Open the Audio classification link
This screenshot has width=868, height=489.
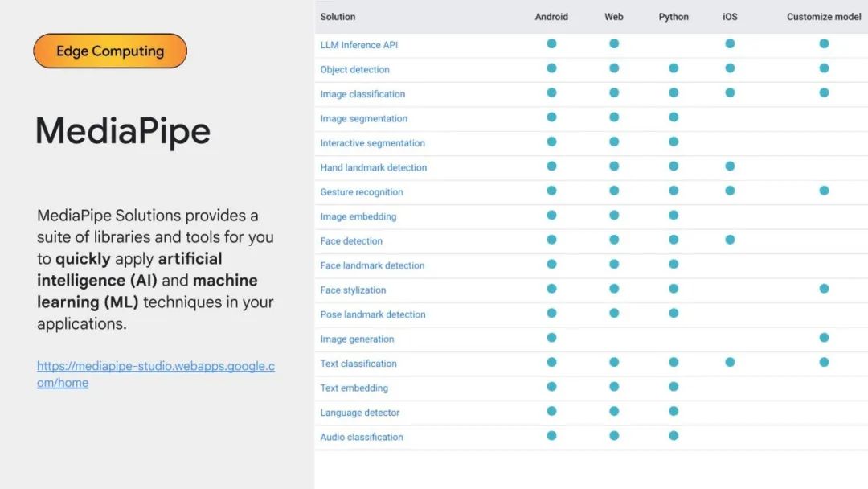[x=362, y=438]
